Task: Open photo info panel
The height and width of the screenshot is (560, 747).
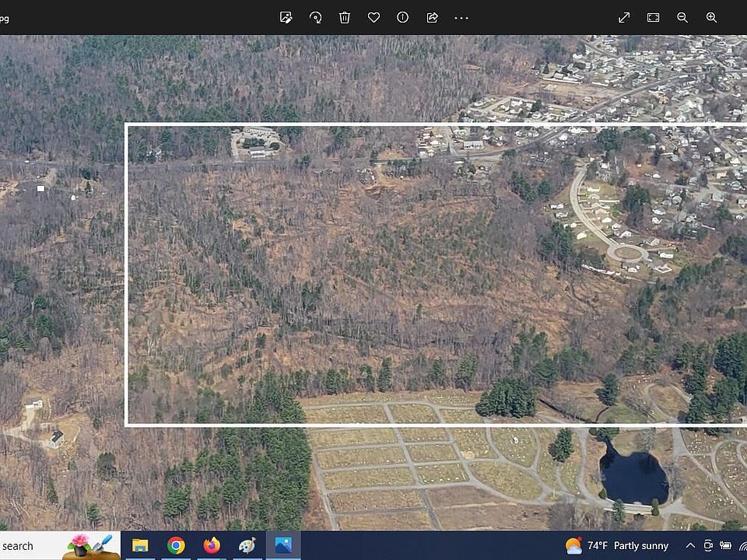Action: (402, 17)
